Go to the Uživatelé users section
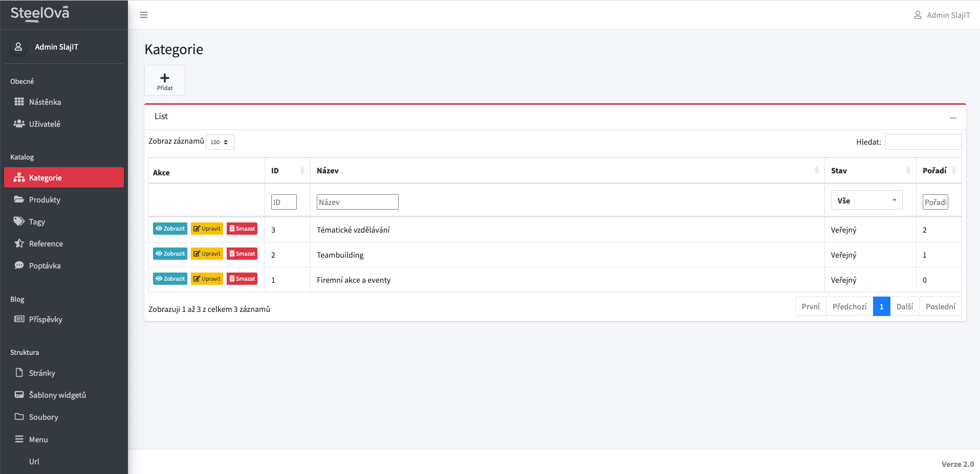Image resolution: width=980 pixels, height=474 pixels. tap(45, 124)
